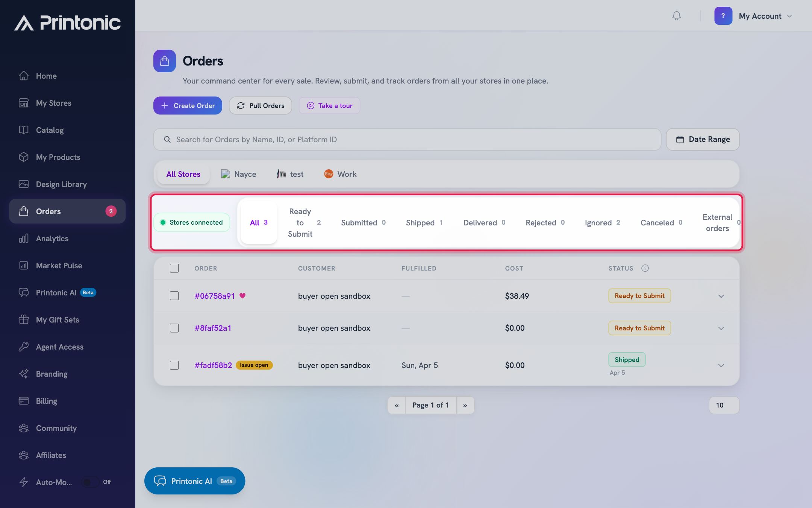Image resolution: width=812 pixels, height=508 pixels.
Task: Open Agent Access page
Action: click(x=67, y=347)
